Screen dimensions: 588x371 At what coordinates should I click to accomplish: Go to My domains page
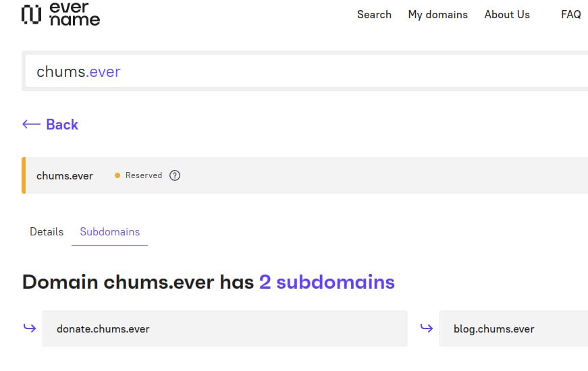click(437, 14)
